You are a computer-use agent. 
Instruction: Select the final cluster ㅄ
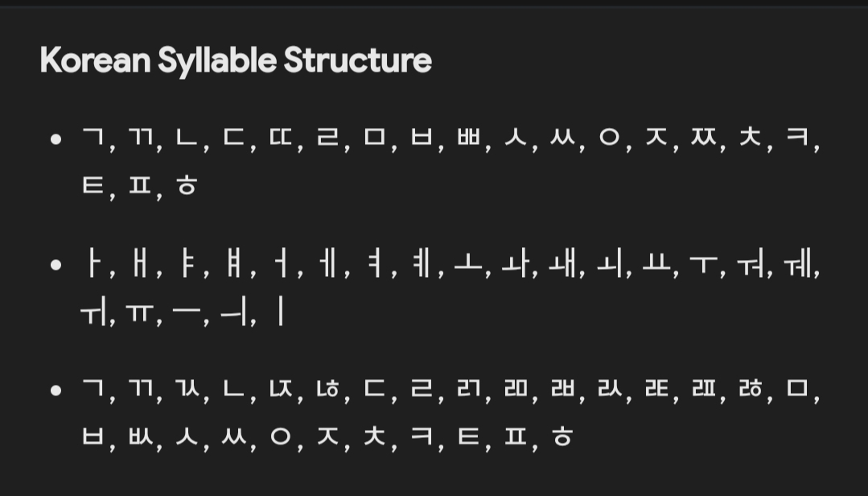[141, 436]
